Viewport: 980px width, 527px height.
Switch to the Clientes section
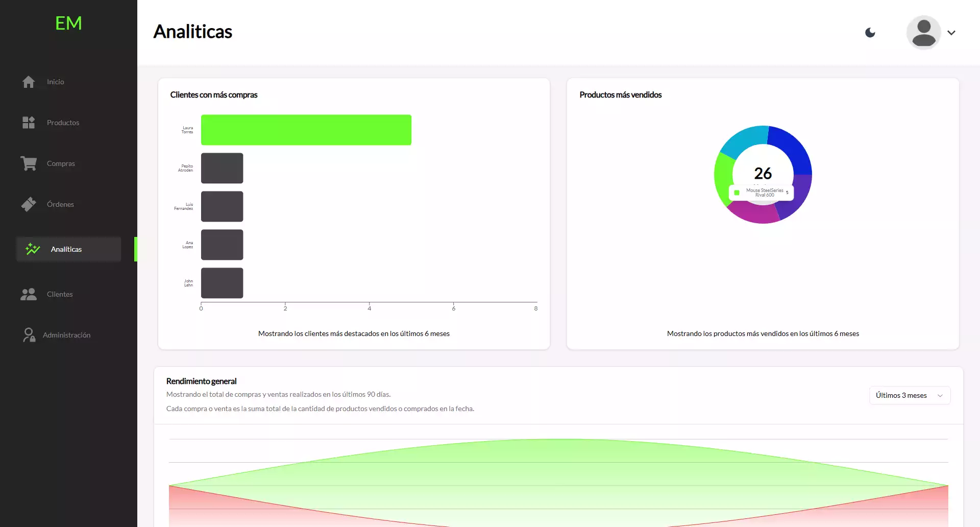60,294
